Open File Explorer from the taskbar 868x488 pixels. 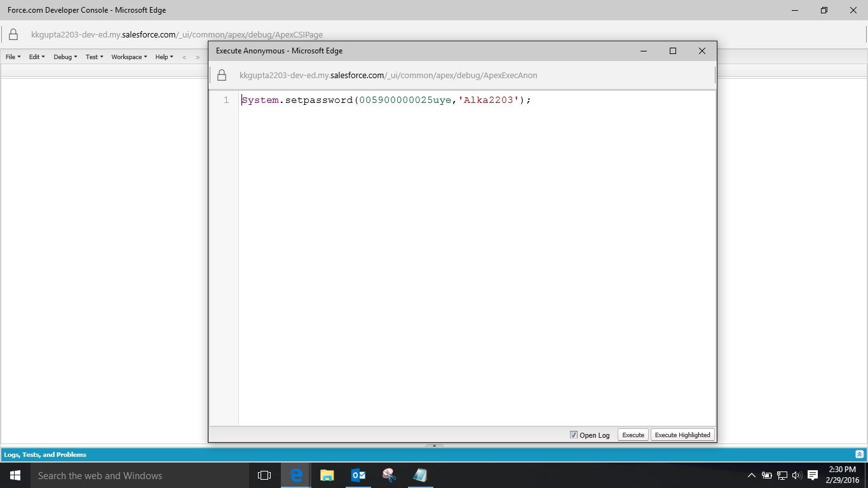click(x=327, y=475)
